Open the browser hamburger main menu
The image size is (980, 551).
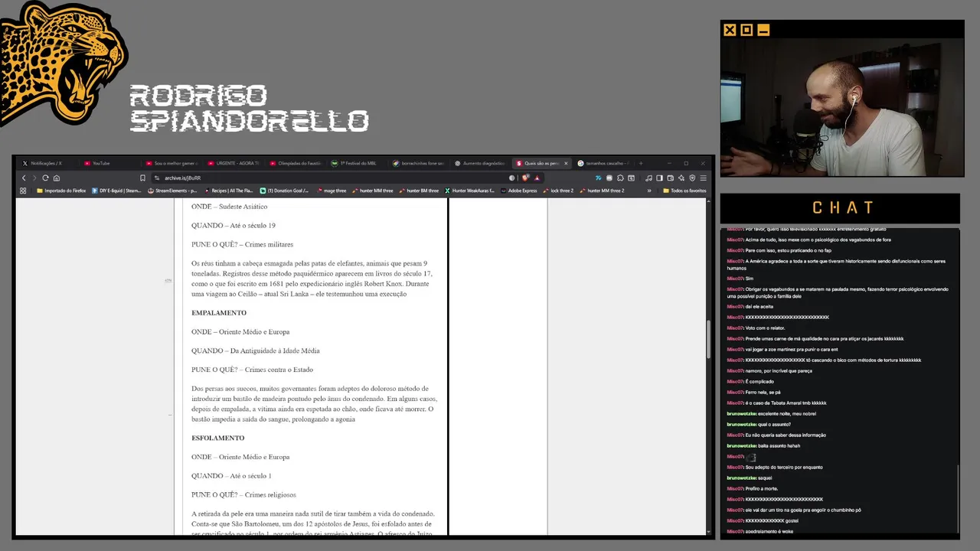(703, 178)
